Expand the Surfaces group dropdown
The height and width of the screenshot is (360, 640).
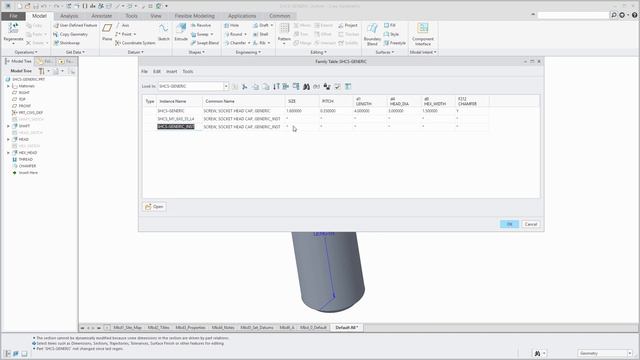tap(384, 52)
